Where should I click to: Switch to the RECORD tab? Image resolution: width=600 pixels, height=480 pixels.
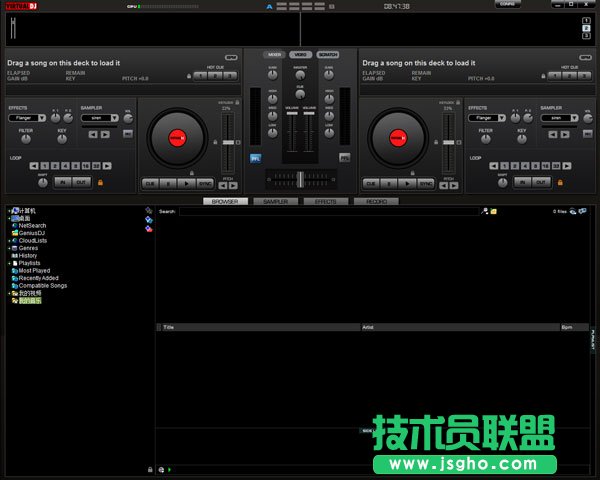coord(376,201)
